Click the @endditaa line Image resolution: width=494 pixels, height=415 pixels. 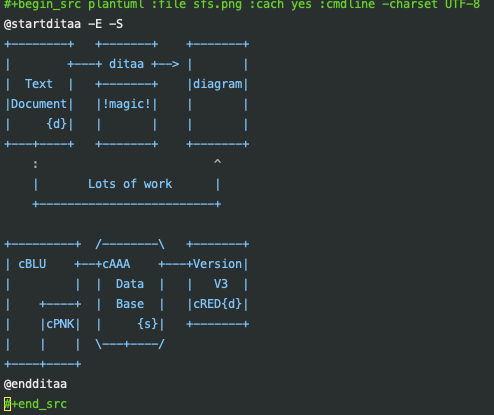click(35, 384)
